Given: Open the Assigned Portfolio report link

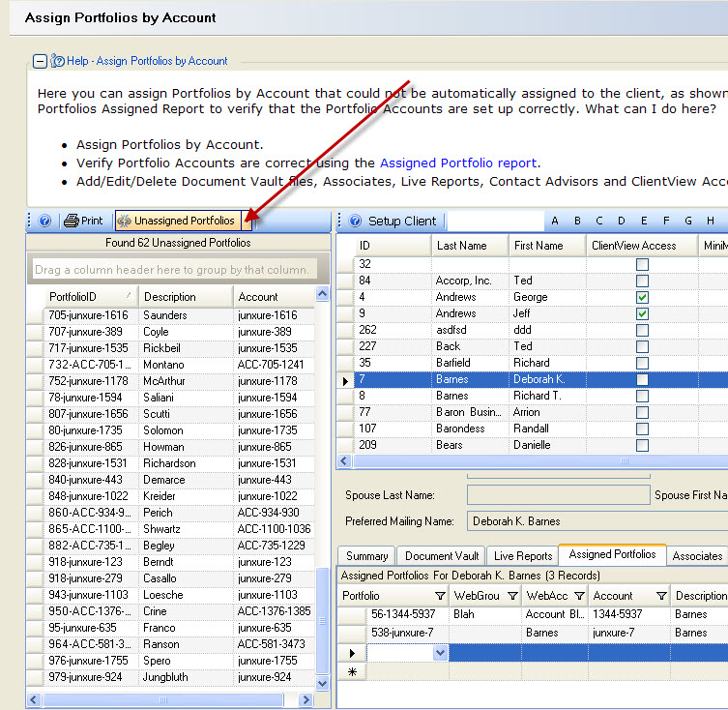Looking at the screenshot, I should (458, 163).
